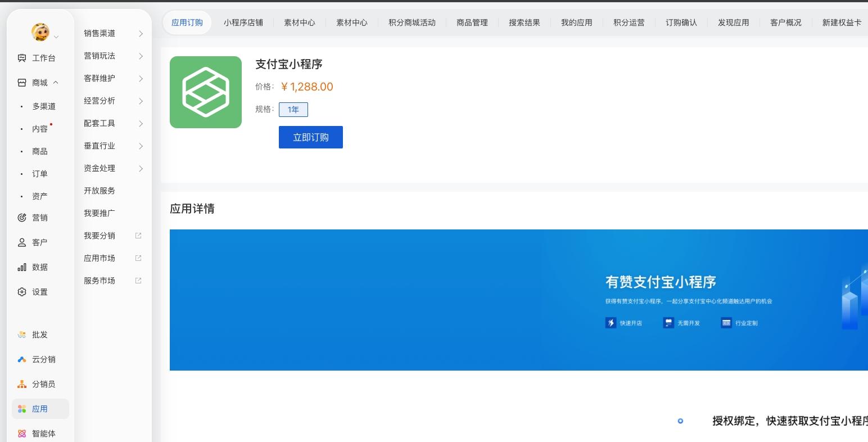Open the 积分商城活动 tab
This screenshot has width=868, height=442.
[412, 22]
